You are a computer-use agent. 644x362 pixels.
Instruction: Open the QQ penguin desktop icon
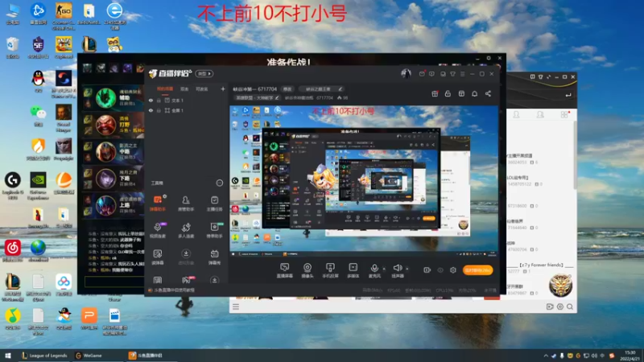[38, 80]
